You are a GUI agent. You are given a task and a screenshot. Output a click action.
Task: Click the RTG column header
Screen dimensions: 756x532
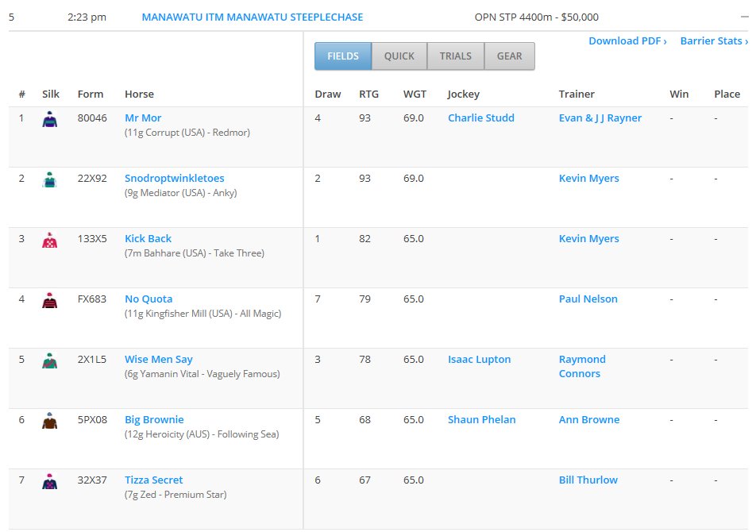[368, 94]
